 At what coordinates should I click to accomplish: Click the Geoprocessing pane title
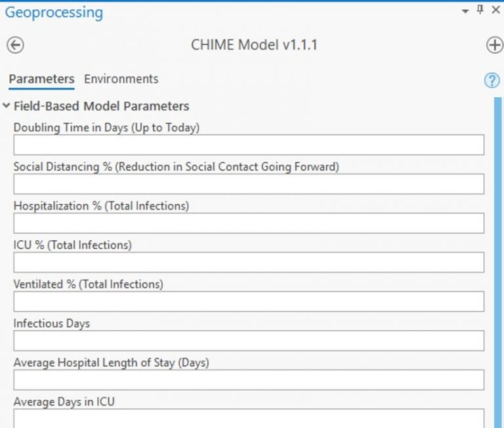tap(54, 12)
